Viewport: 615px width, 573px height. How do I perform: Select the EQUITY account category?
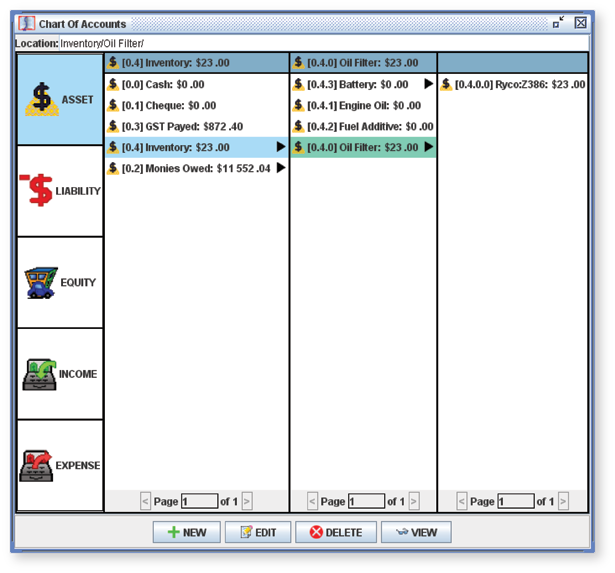(60, 282)
